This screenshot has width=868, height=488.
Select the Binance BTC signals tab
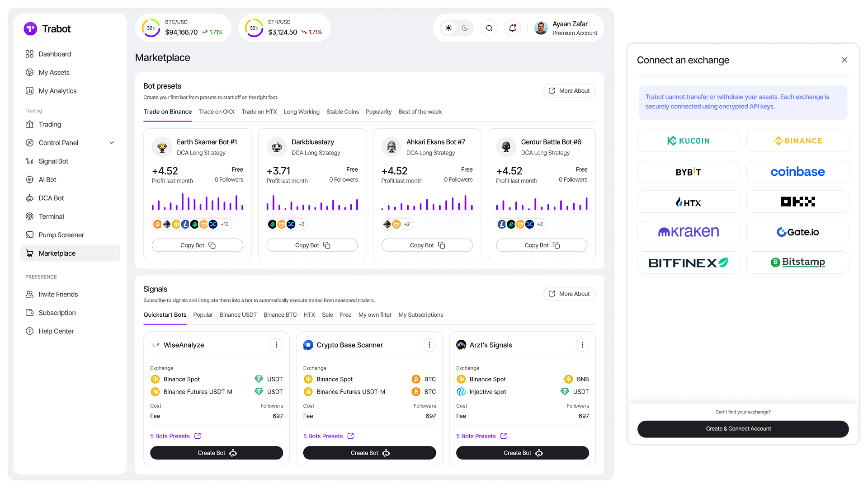280,315
